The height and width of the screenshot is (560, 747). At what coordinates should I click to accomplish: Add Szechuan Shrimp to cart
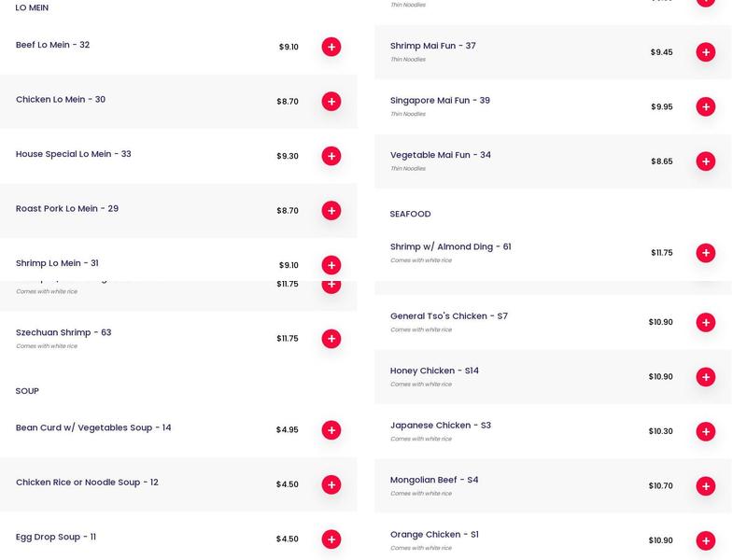331,339
